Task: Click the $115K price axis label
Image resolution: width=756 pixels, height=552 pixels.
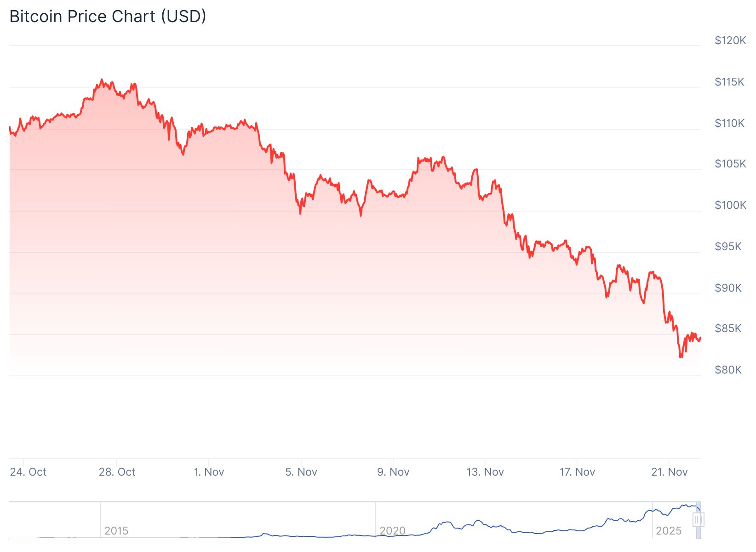Action: pos(729,82)
